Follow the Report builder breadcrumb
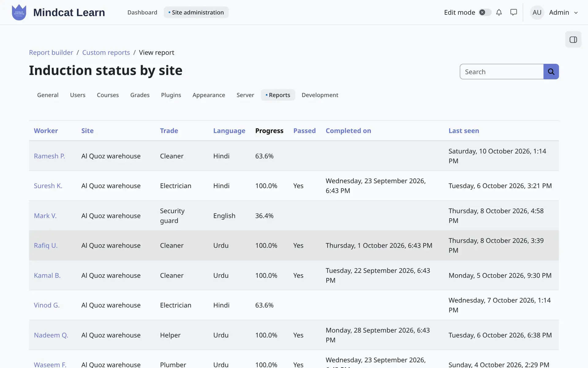The width and height of the screenshot is (588, 368). (51, 52)
